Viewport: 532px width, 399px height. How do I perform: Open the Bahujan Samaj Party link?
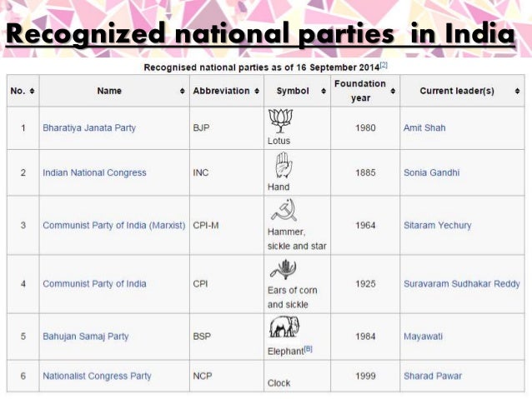point(86,337)
